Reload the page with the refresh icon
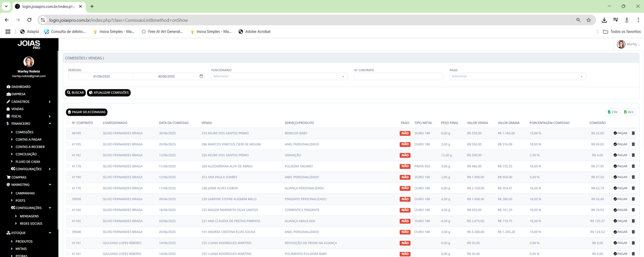Viewport: 644px width, 257px height. (29, 20)
